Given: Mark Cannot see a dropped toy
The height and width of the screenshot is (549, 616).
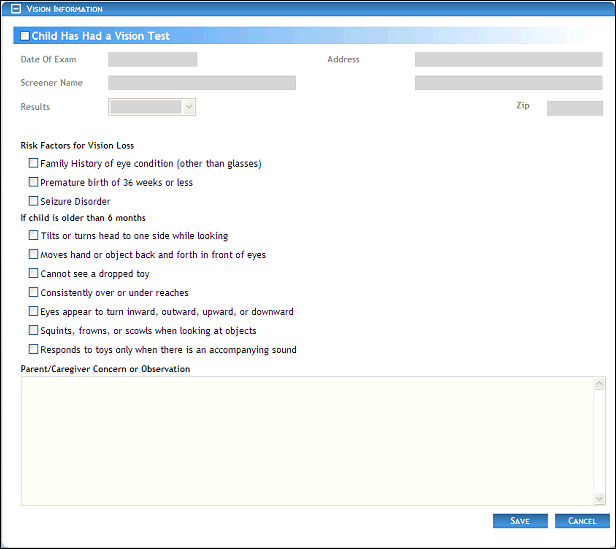Looking at the screenshot, I should (x=34, y=273).
